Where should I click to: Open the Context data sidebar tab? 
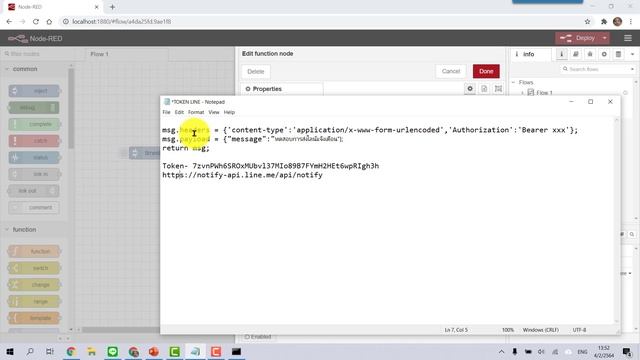619,54
